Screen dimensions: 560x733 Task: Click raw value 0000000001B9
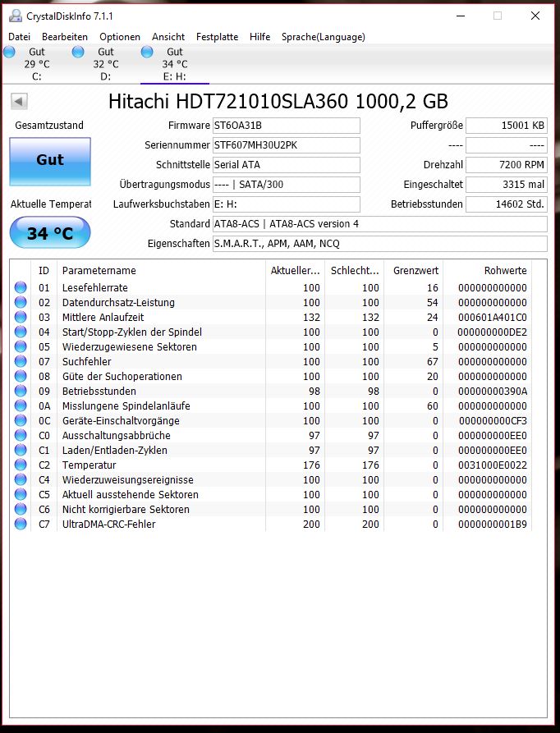[492, 524]
